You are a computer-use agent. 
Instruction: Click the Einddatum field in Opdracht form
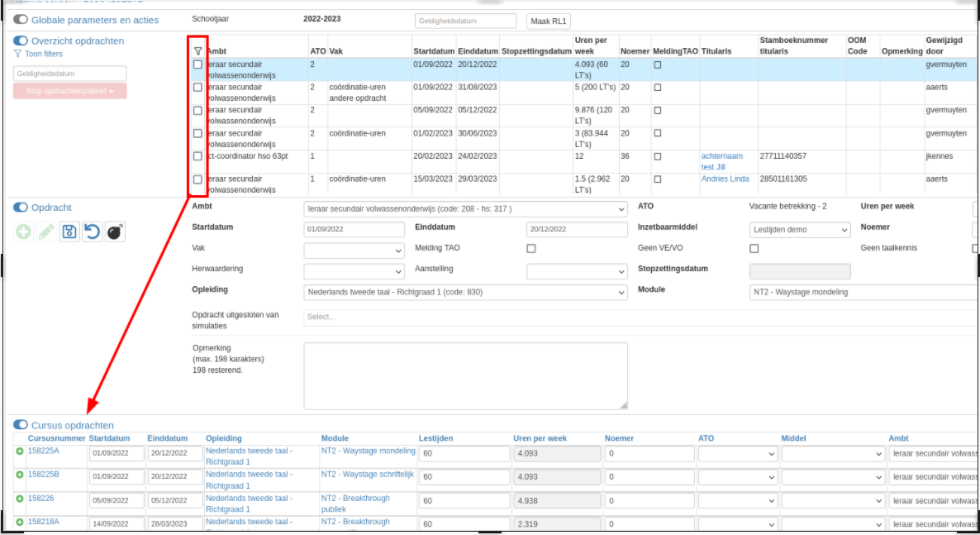[x=577, y=230]
